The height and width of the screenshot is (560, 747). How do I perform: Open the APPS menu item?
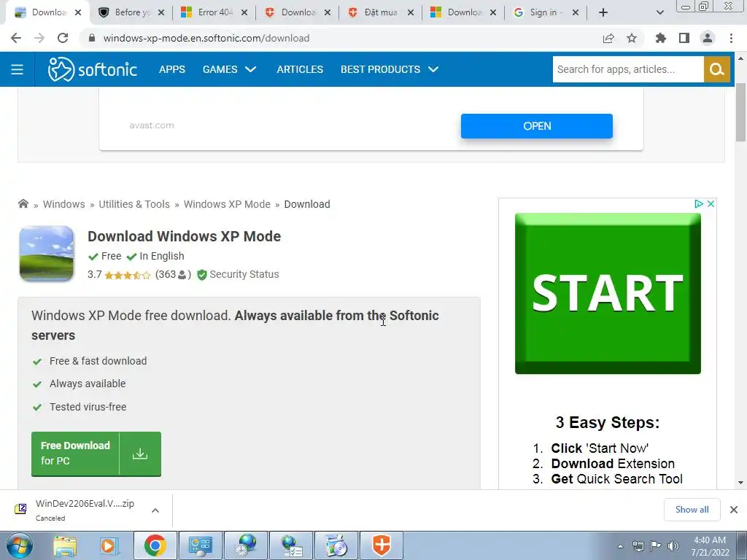[172, 69]
